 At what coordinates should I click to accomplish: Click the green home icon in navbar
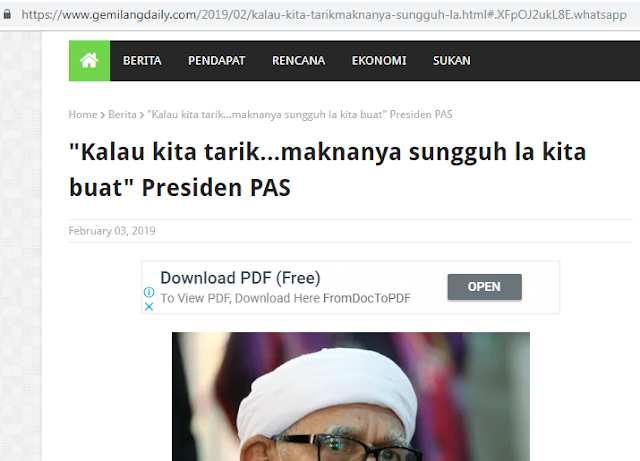click(x=89, y=60)
